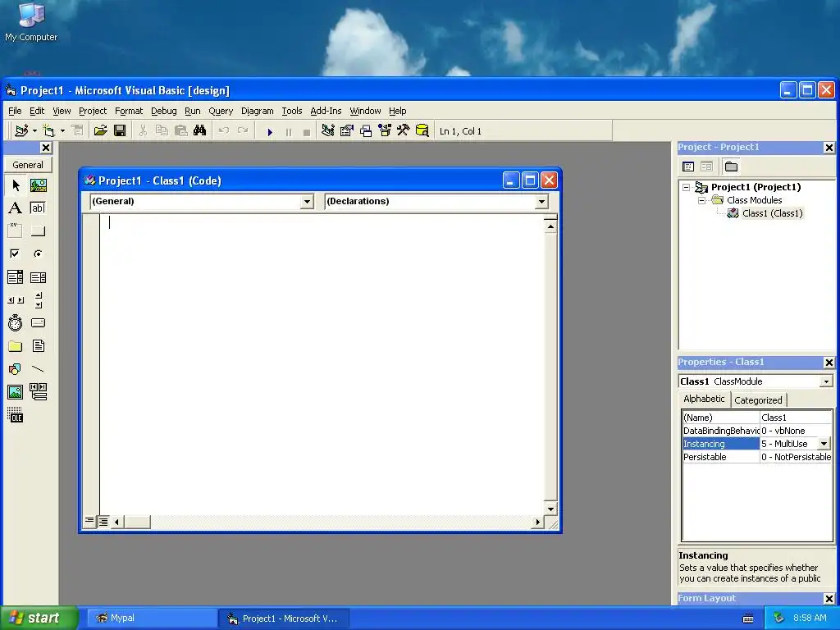Collapse the Class Modules folder node
Viewport: 840px width, 630px height.
(x=702, y=200)
